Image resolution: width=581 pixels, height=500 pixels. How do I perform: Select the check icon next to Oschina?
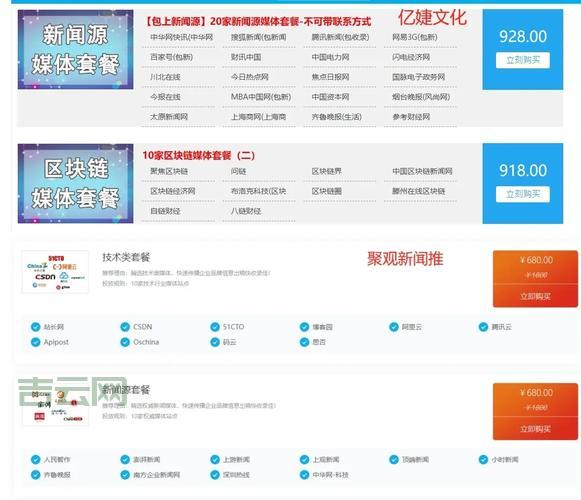pyautogui.click(x=125, y=342)
